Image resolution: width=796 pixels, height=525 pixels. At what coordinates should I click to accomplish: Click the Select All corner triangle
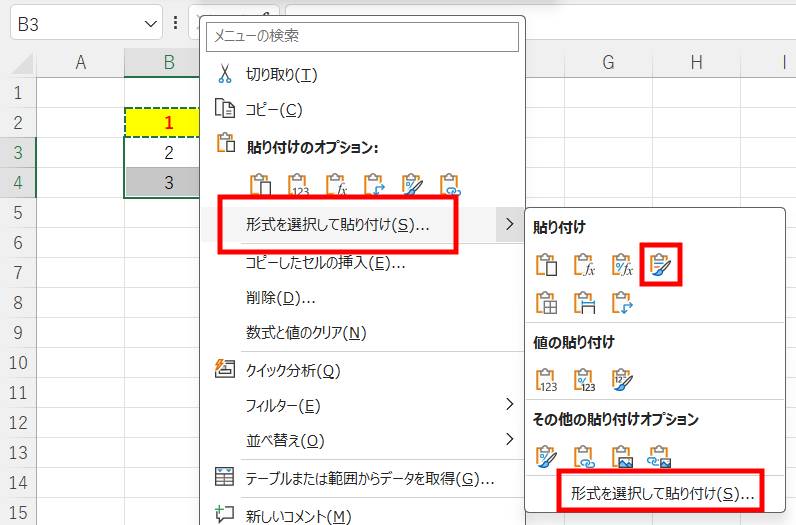click(22, 64)
